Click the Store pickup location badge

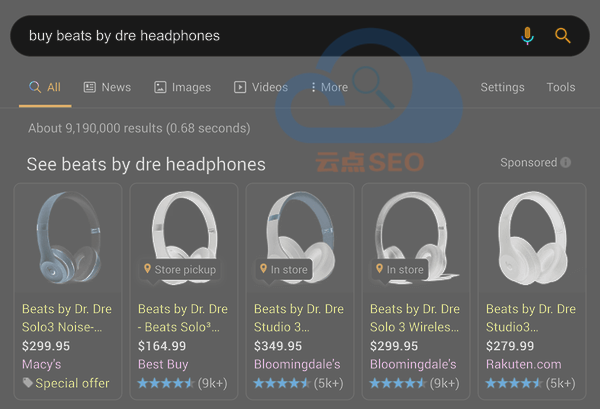(180, 270)
